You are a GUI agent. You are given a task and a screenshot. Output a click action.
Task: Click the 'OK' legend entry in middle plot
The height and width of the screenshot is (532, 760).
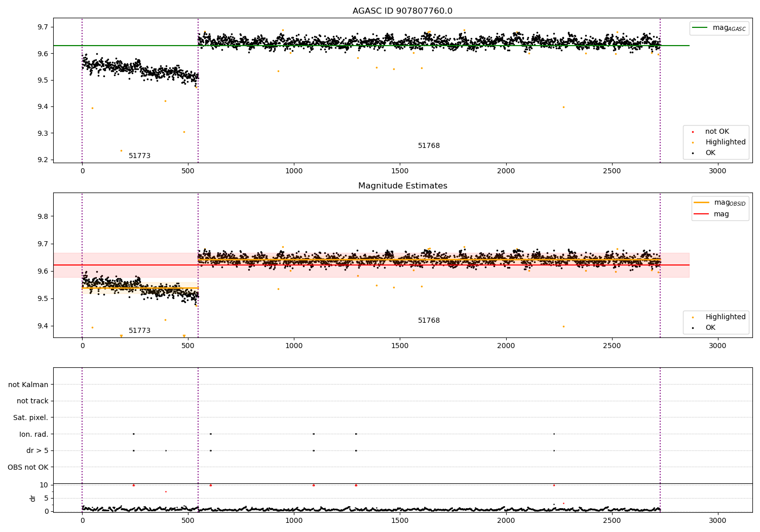(704, 328)
